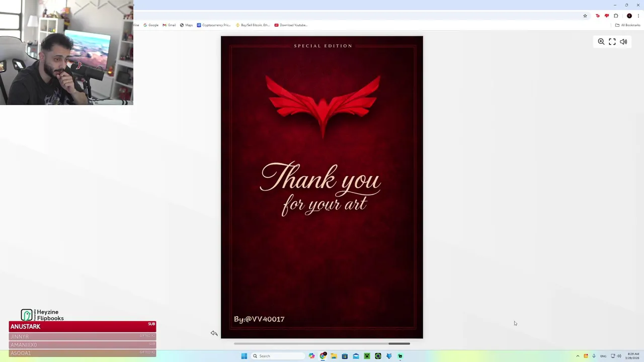Open the Download Youtube bookmark
Screen dimensions: 644x362
click(291, 25)
